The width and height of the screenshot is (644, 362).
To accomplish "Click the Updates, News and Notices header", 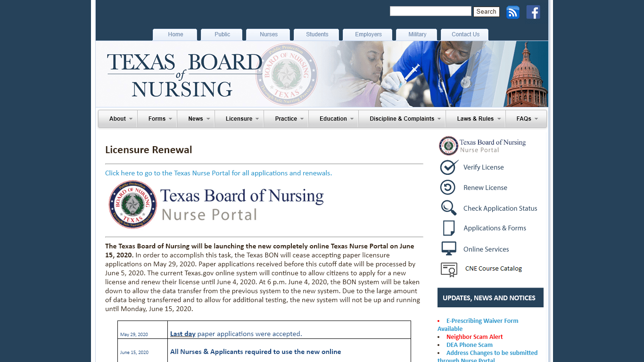I will tap(490, 297).
